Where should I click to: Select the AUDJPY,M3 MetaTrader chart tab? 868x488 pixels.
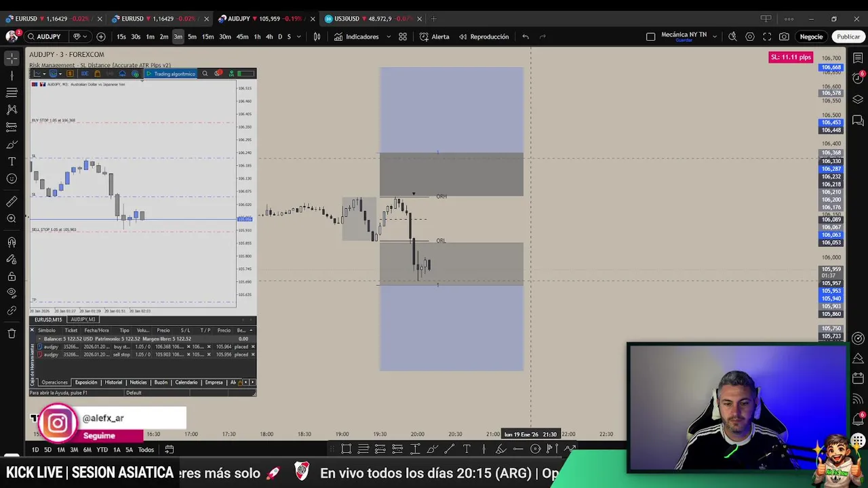[83, 319]
